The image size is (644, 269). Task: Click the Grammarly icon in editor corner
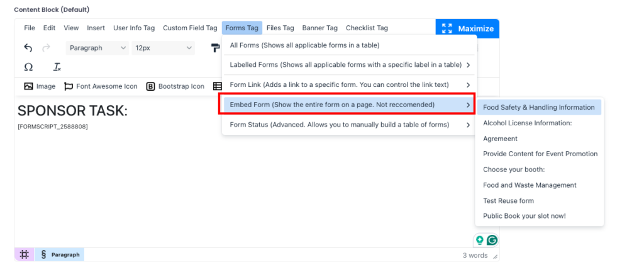492,240
